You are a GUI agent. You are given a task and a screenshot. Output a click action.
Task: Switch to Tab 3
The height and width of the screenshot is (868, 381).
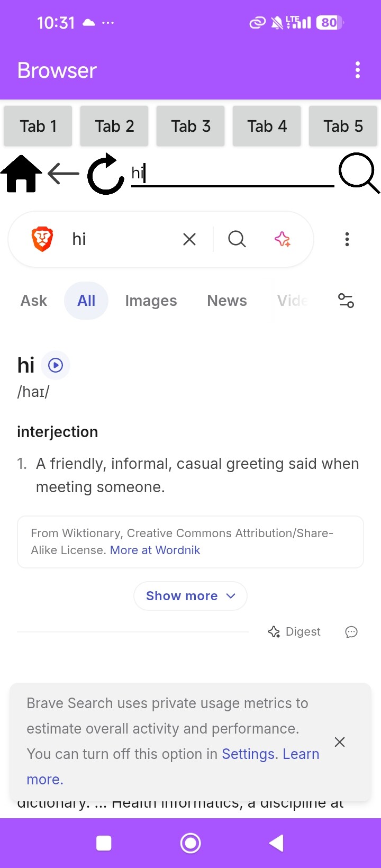coord(190,126)
